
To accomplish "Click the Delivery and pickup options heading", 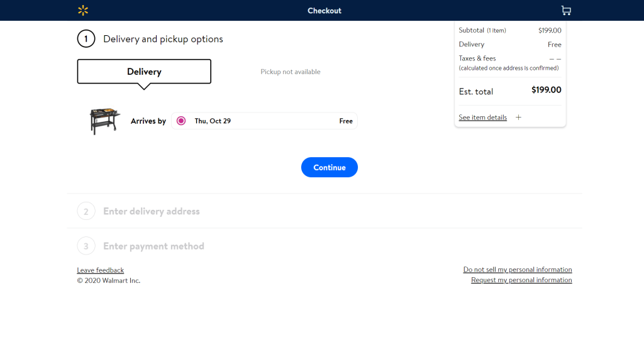I will click(163, 39).
